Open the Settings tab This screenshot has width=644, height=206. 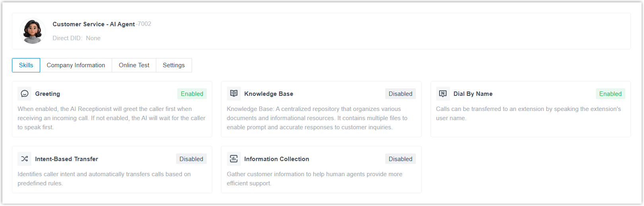[174, 65]
